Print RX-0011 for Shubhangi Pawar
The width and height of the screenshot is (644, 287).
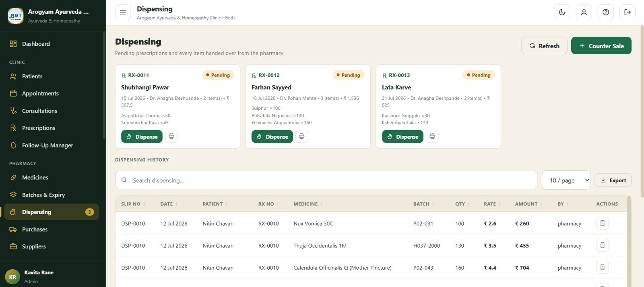(171, 136)
